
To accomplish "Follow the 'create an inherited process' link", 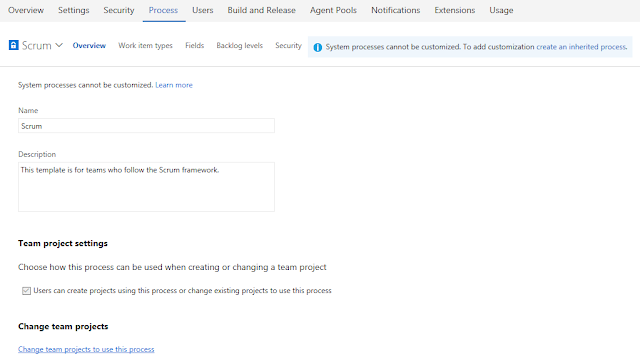I will coord(581,47).
